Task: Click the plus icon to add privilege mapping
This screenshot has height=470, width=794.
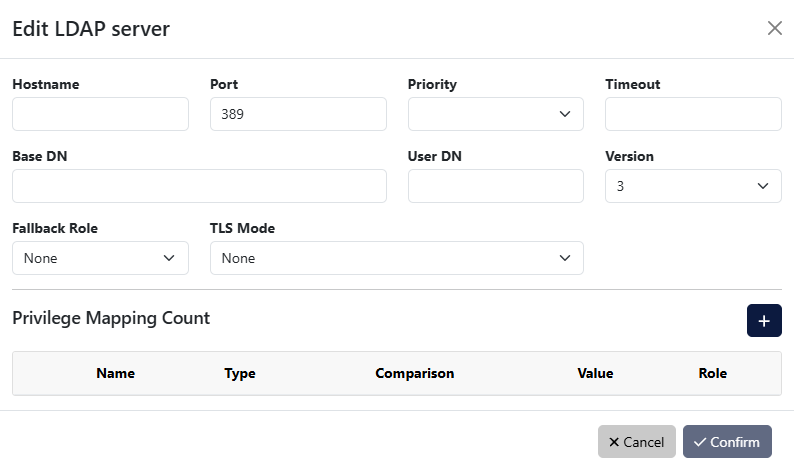Action: (764, 321)
